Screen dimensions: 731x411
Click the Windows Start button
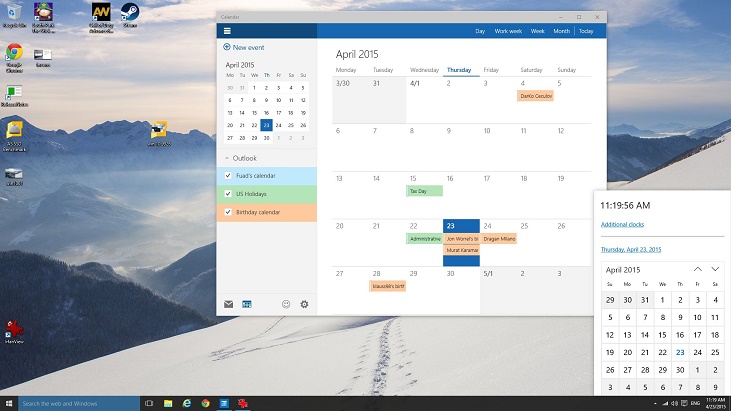click(x=9, y=403)
